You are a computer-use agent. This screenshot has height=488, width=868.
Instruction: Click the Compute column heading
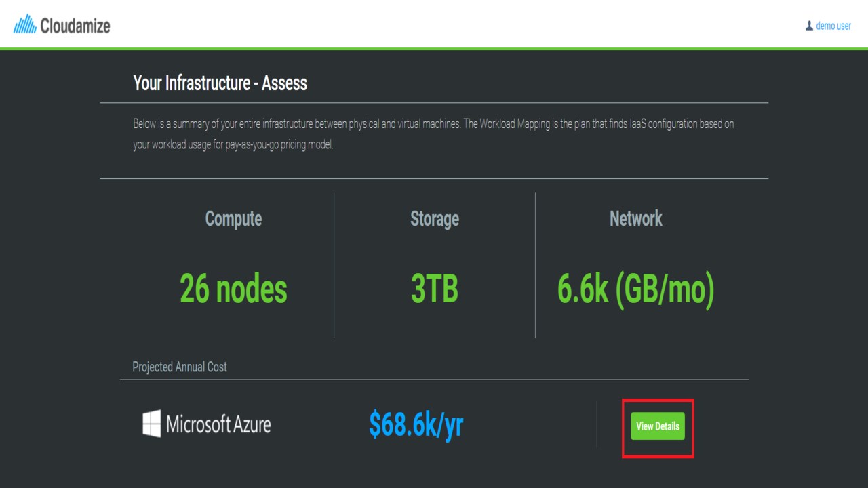[x=233, y=218]
